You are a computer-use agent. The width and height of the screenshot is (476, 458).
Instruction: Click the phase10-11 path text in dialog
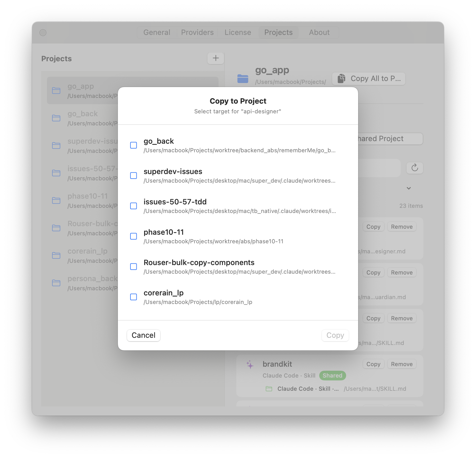click(213, 241)
